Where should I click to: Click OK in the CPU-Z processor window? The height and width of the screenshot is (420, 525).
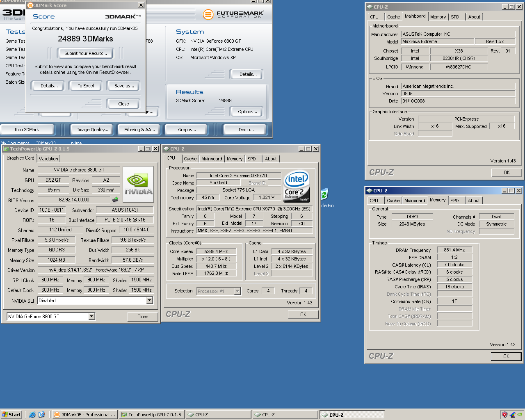point(303,315)
